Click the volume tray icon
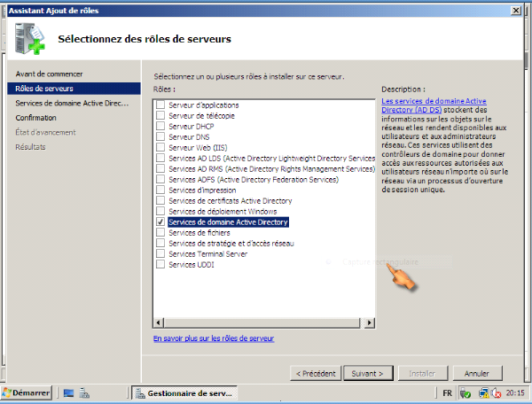 tap(496, 393)
